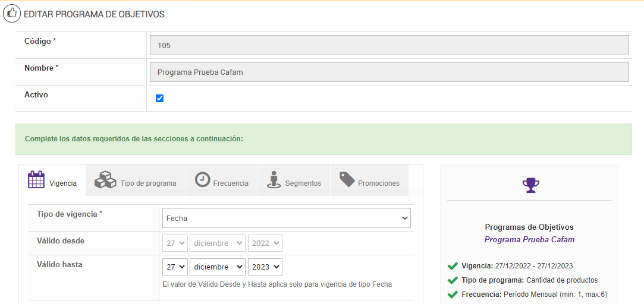Open the Válido hasta year dropdown
The width and height of the screenshot is (644, 304).
[265, 267]
